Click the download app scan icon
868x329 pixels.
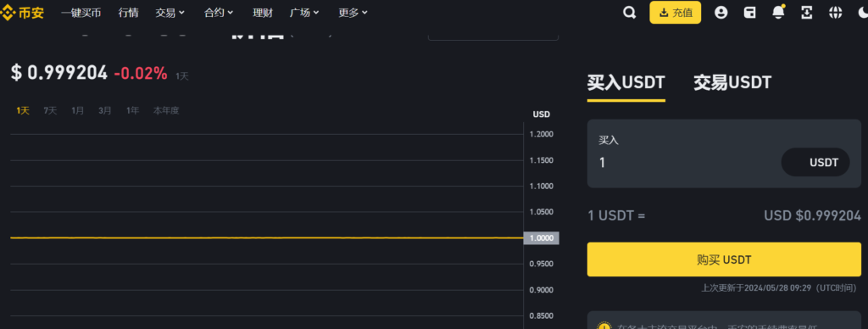807,12
